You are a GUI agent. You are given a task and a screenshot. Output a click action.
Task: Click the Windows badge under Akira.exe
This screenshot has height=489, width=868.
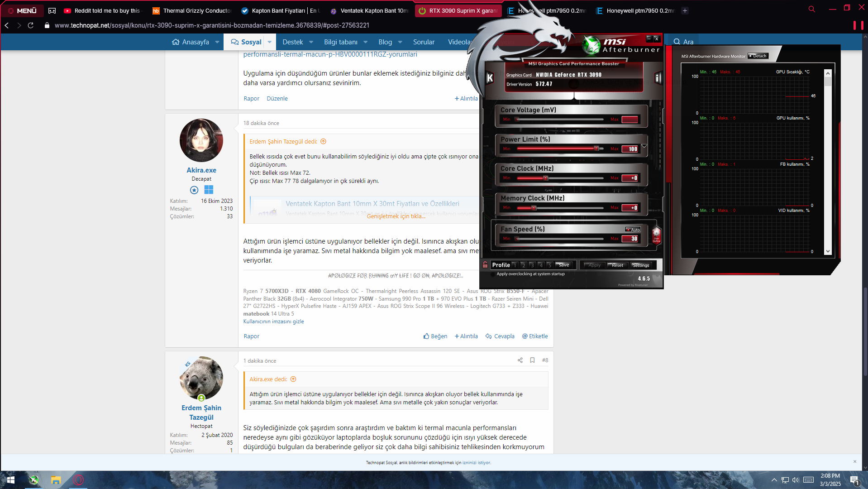[x=209, y=190]
